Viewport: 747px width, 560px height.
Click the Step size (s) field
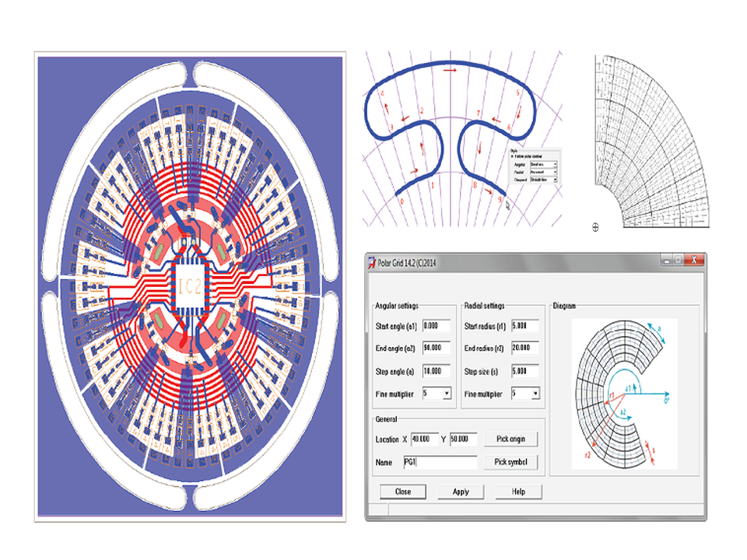pyautogui.click(x=525, y=371)
